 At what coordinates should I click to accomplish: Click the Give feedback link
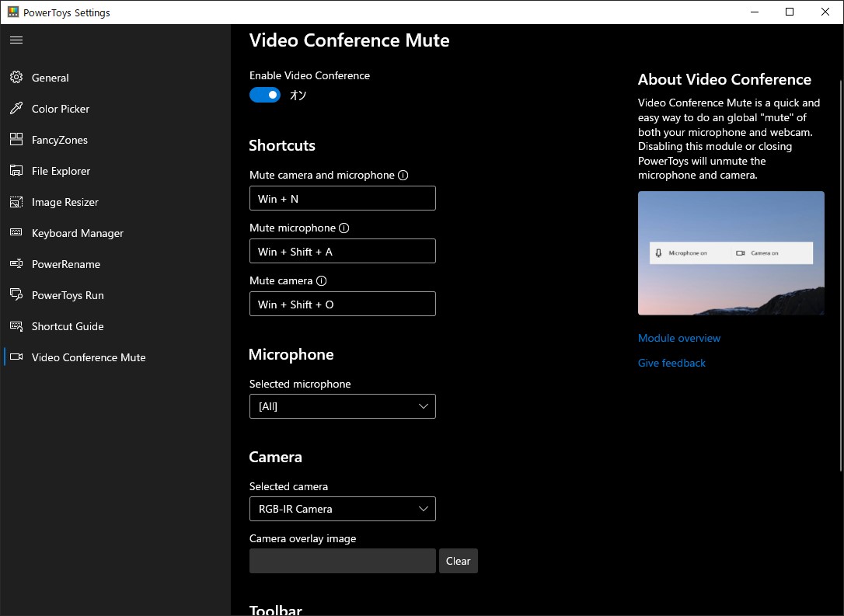[671, 363]
